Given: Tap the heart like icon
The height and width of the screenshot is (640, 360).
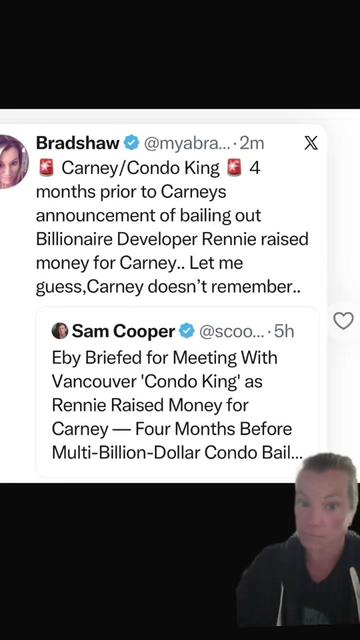Looking at the screenshot, I should pyautogui.click(x=343, y=321).
